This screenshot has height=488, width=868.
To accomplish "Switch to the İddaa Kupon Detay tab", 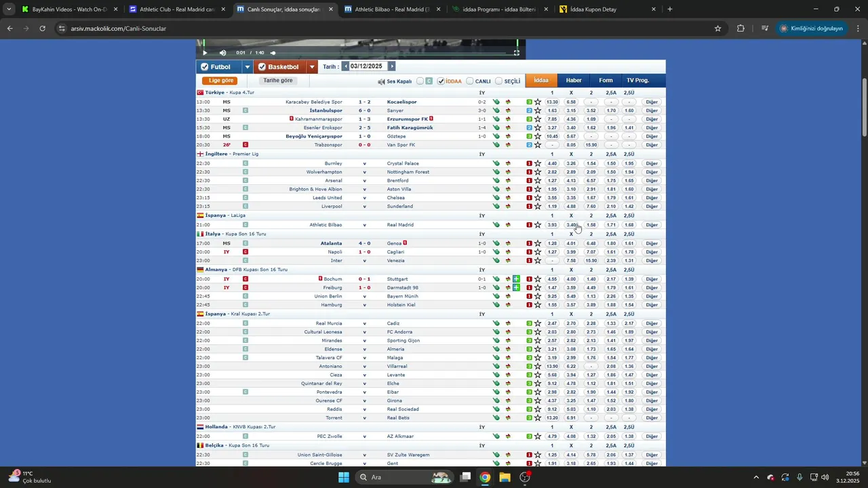I will 608,9.
